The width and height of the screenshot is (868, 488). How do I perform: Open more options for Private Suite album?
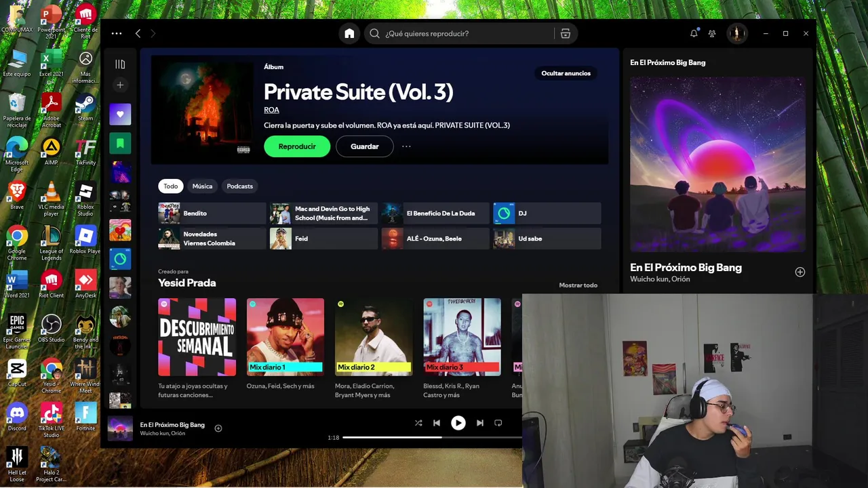coord(406,146)
